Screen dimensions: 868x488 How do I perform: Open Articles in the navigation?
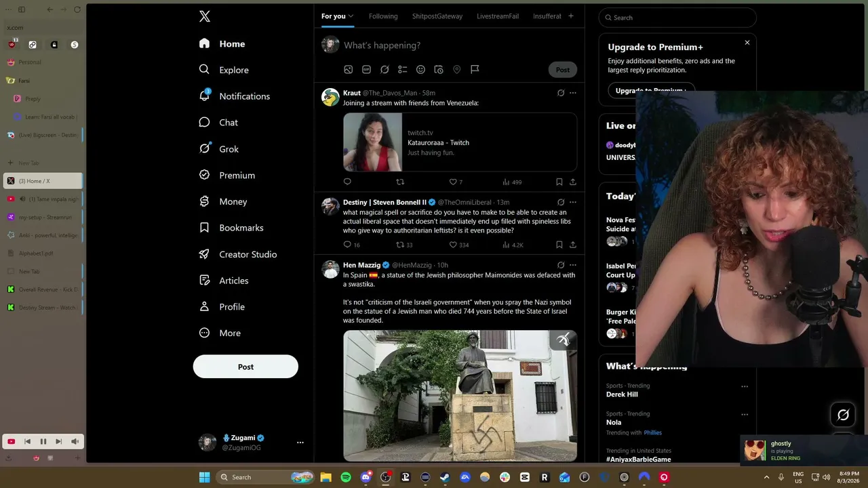[x=224, y=280]
